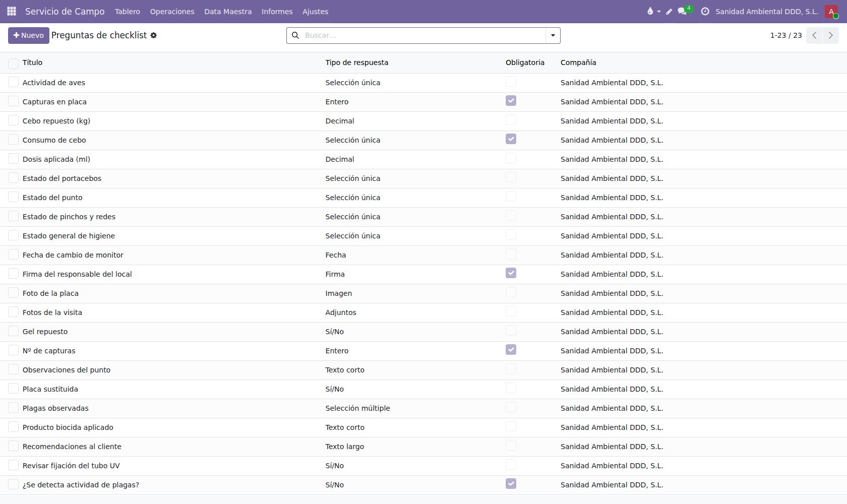Tick the select-all checkbox in header

[x=14, y=63]
